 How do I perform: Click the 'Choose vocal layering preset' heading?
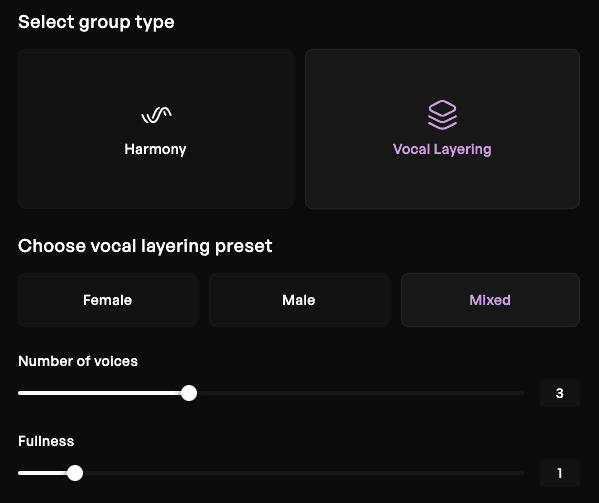[x=145, y=246]
